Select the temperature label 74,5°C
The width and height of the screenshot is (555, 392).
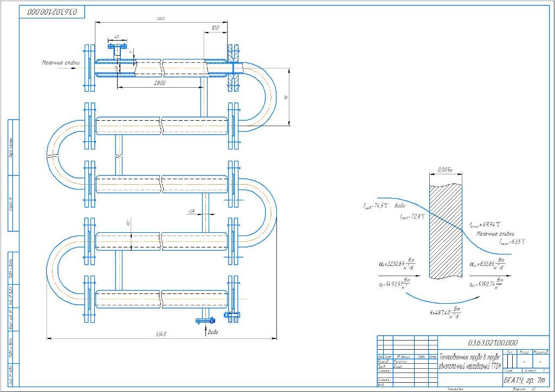376,206
